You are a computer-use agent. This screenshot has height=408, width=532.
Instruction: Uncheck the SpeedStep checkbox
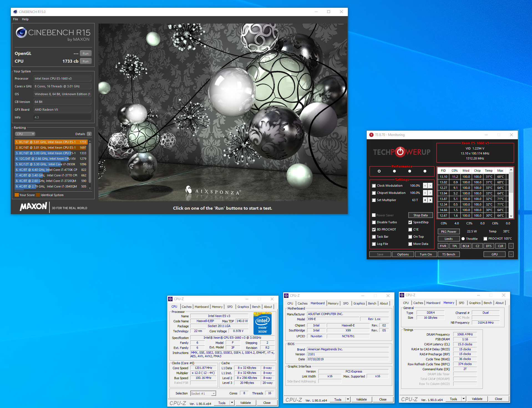pos(410,222)
